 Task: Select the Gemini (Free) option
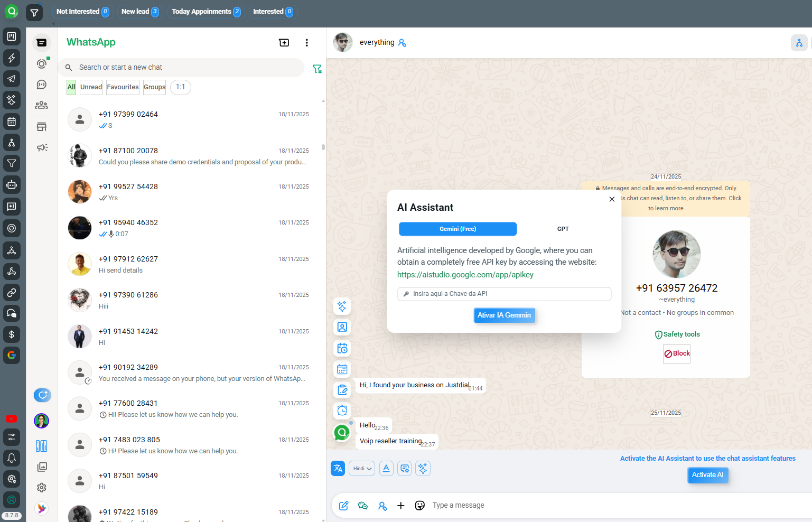458,229
